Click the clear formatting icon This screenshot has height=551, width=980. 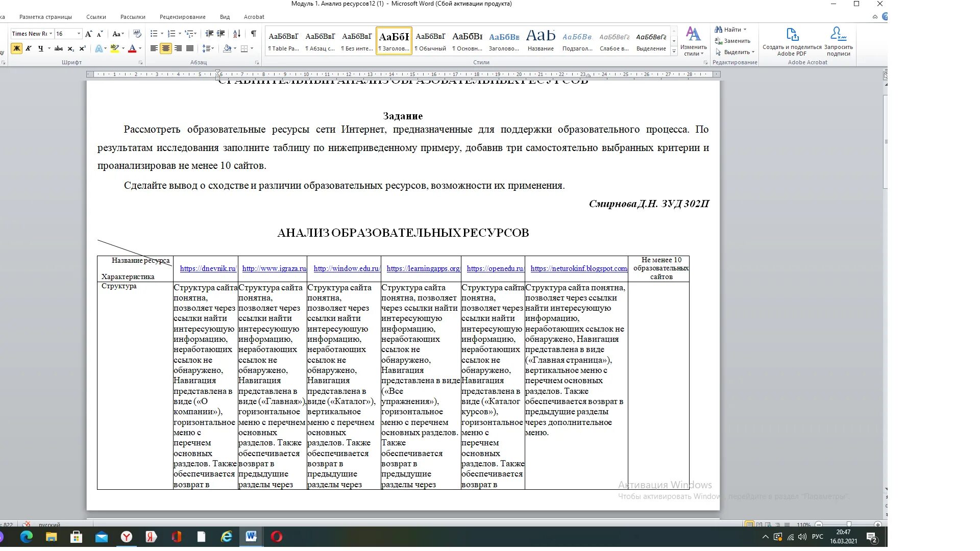[x=137, y=34]
